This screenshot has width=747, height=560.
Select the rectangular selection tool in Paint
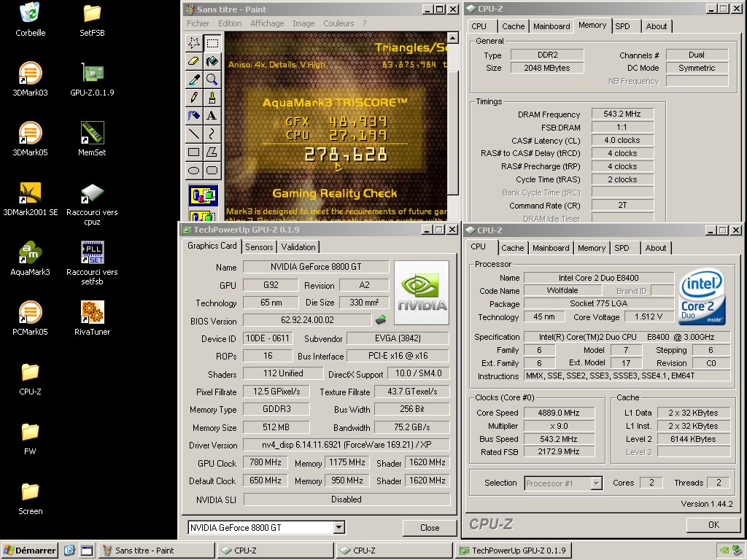[212, 43]
